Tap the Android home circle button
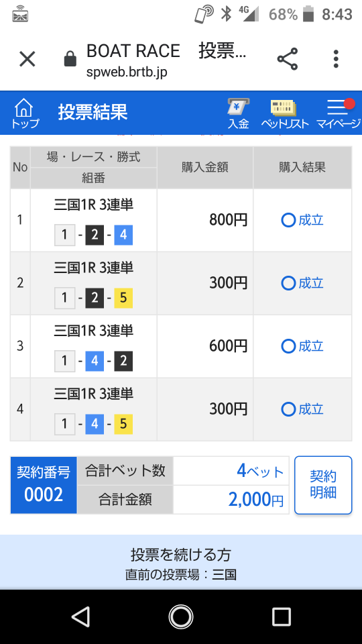This screenshot has height=644, width=362. click(x=181, y=616)
